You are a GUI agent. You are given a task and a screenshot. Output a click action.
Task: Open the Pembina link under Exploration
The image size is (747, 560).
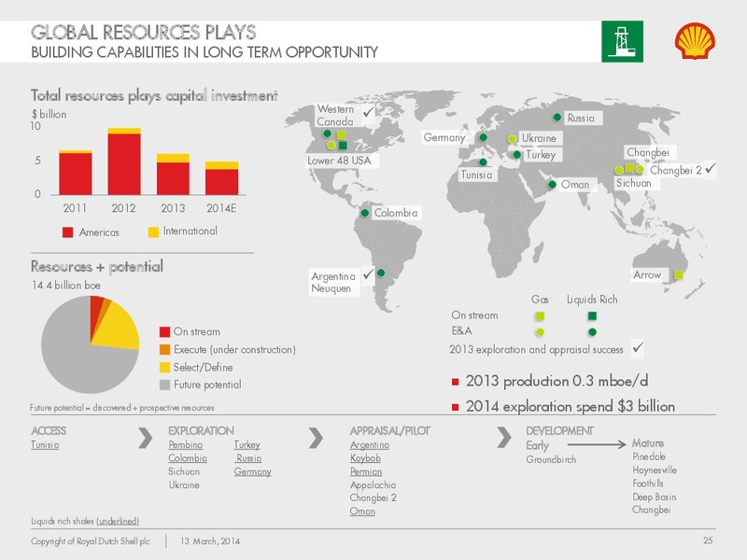coord(185,445)
